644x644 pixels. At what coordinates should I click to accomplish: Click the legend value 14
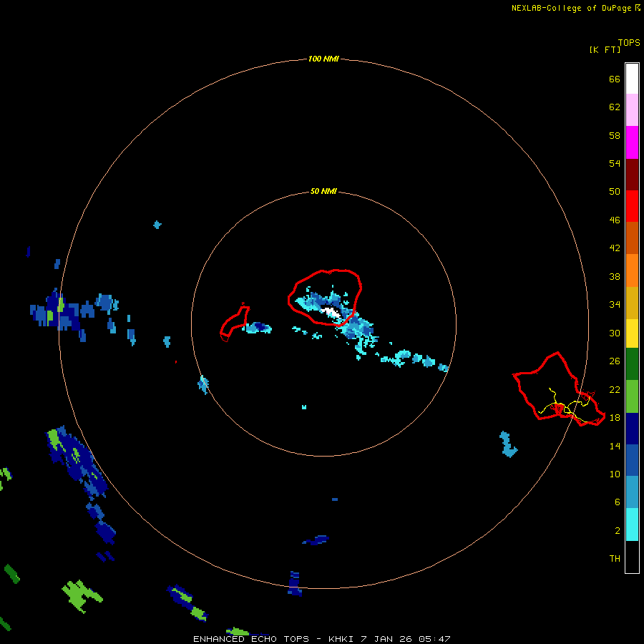[x=615, y=446]
